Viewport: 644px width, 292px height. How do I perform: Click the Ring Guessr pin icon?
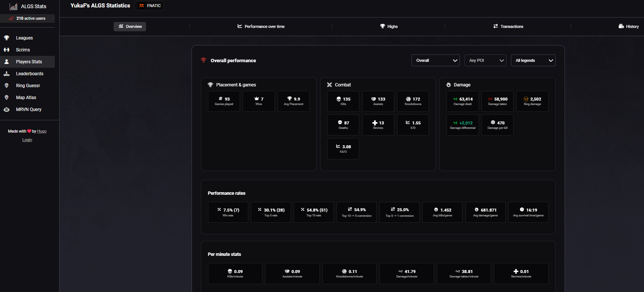click(7, 86)
